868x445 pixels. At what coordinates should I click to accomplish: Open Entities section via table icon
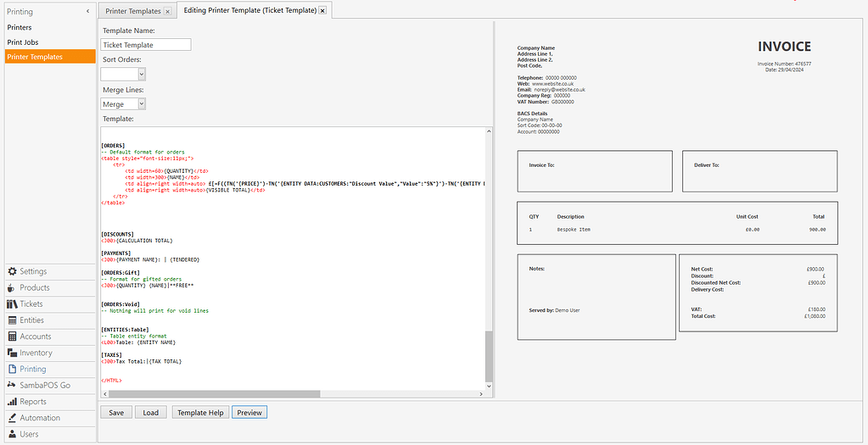[12, 320]
